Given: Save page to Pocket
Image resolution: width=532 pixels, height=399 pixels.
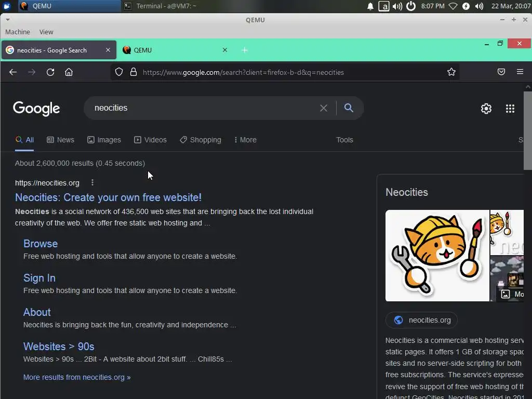Looking at the screenshot, I should pos(501,72).
